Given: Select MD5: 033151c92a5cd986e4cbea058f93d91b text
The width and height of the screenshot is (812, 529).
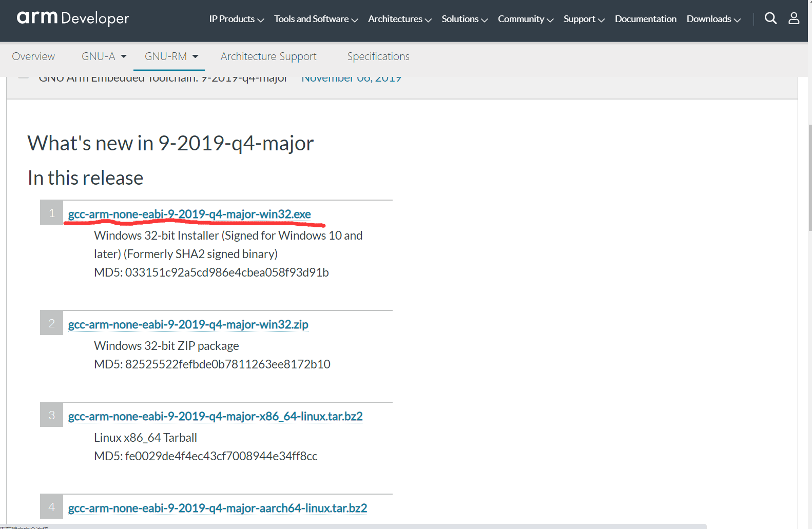Looking at the screenshot, I should coord(211,272).
